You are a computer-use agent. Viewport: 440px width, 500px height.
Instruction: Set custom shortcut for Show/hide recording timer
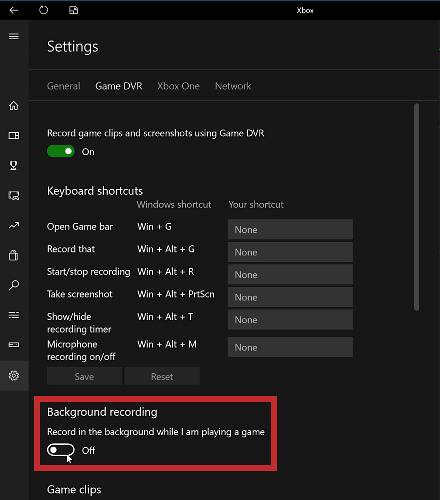pos(290,320)
